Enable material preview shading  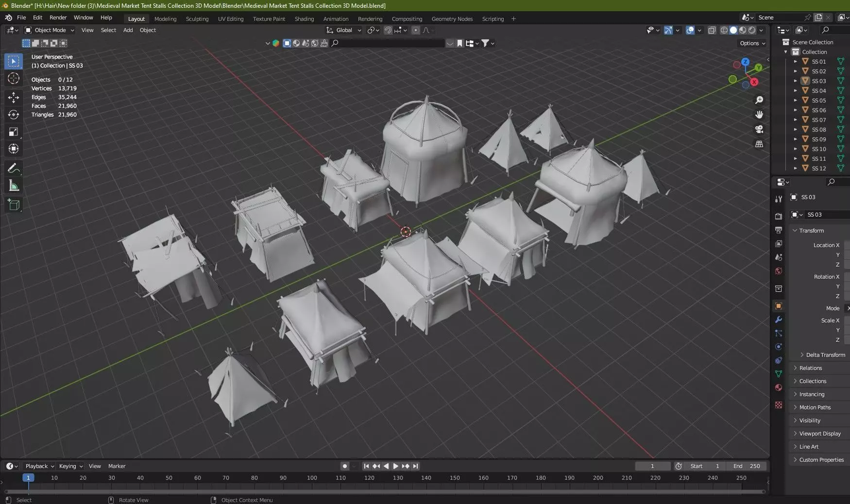tap(743, 30)
